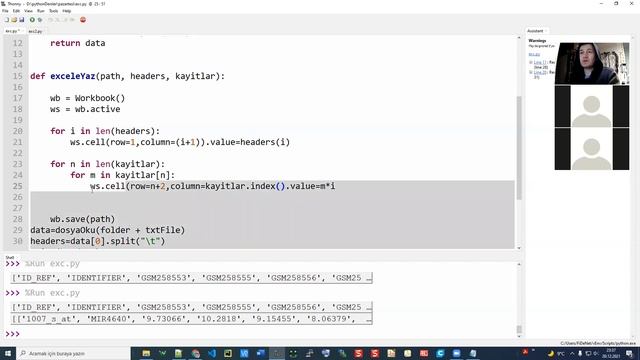
Task: Open File Explorer from the taskbar
Action: pos(146,353)
